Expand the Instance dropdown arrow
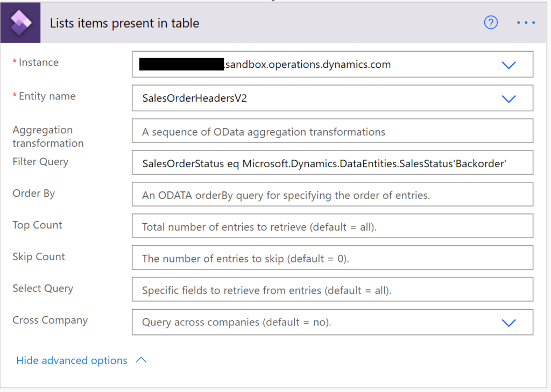 pos(508,65)
